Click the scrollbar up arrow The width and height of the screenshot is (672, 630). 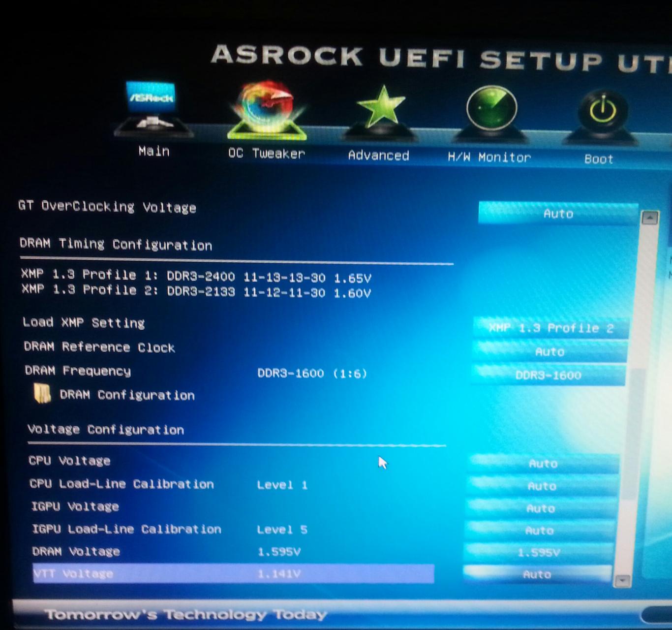650,218
